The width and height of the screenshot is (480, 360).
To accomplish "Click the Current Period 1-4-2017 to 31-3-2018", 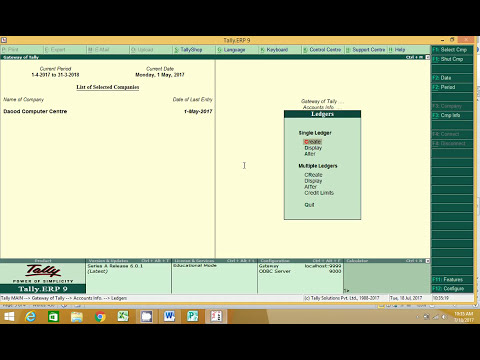I will 55,75.
